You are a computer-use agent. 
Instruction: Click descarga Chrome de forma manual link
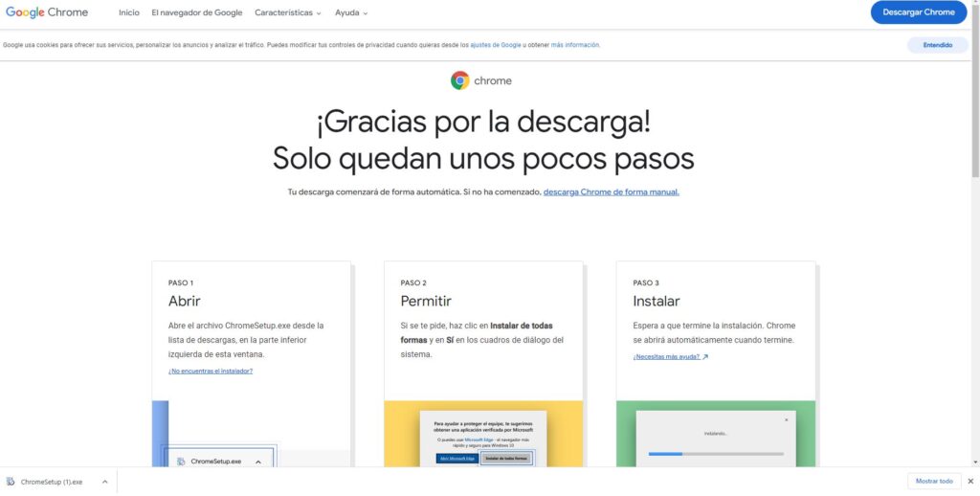(612, 192)
